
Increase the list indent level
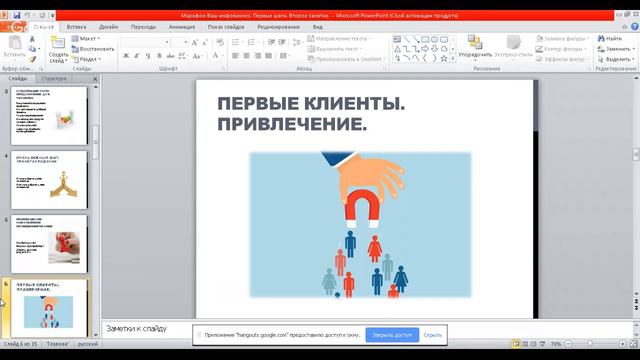pyautogui.click(x=282, y=42)
